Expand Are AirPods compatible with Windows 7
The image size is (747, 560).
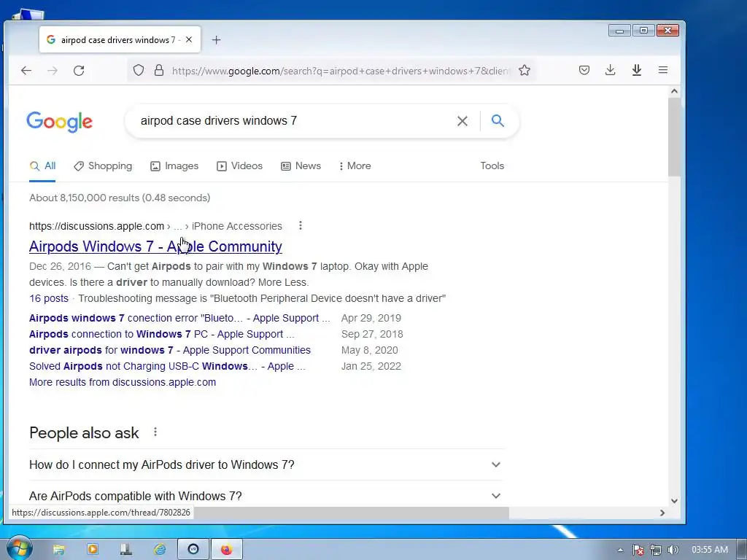point(266,496)
